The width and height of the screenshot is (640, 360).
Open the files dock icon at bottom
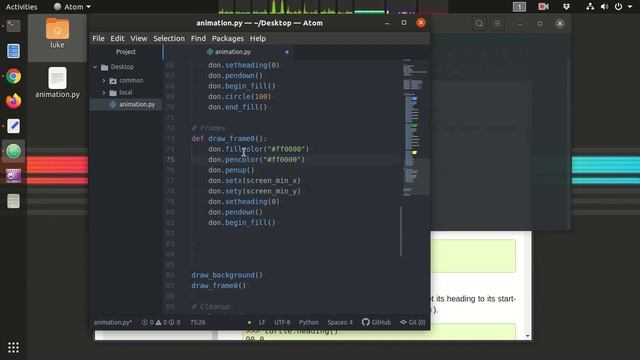coord(13,201)
